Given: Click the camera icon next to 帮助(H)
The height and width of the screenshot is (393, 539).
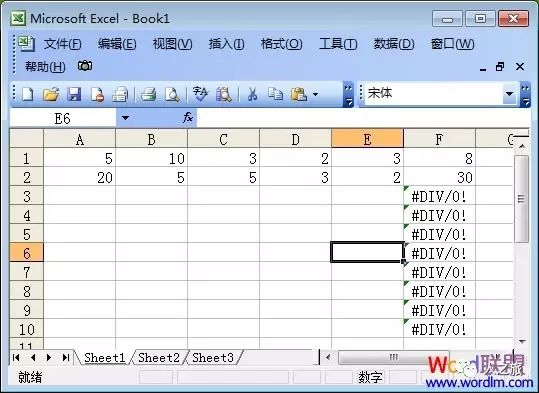Looking at the screenshot, I should click(85, 65).
